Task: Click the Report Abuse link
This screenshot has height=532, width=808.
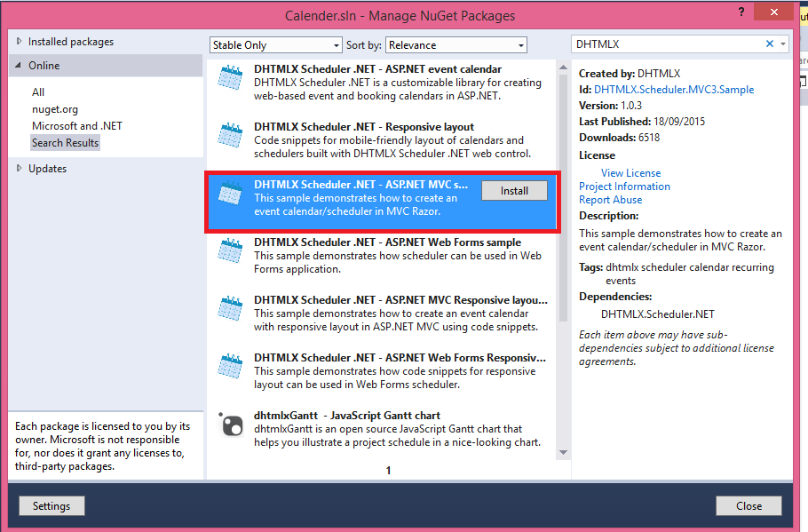Action: pos(610,200)
